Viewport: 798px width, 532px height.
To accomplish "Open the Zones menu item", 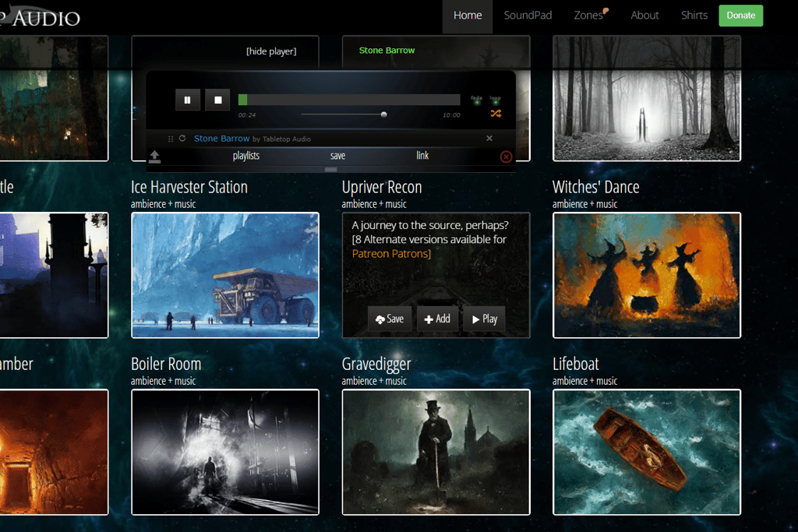I will [588, 16].
